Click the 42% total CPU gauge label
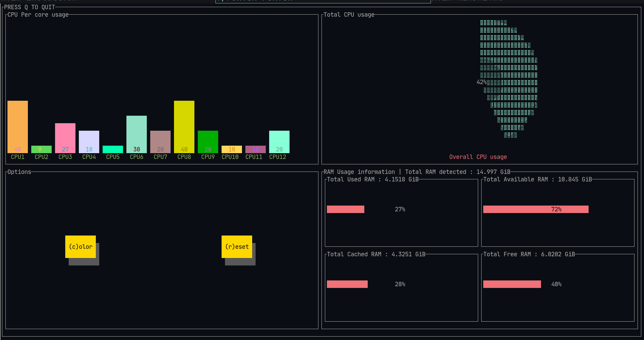644x340 pixels. pyautogui.click(x=482, y=82)
